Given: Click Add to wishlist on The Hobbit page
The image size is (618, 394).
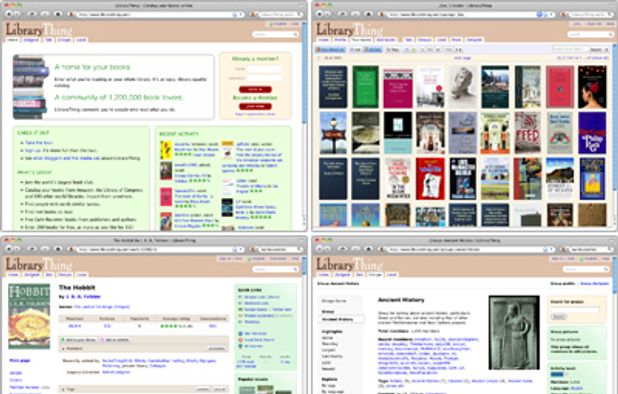Looking at the screenshot, I should (114, 340).
